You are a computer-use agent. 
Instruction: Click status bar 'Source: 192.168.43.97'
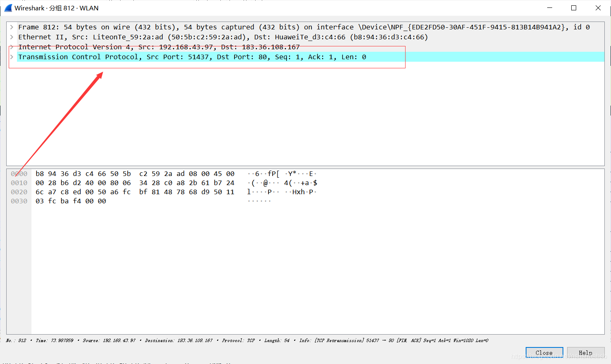[x=109, y=341]
